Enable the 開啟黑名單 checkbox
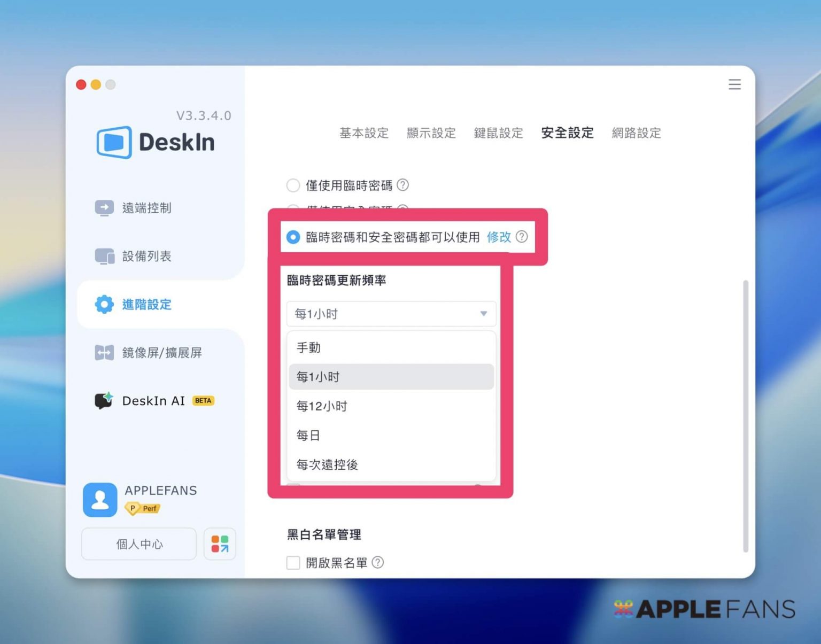 pyautogui.click(x=293, y=563)
